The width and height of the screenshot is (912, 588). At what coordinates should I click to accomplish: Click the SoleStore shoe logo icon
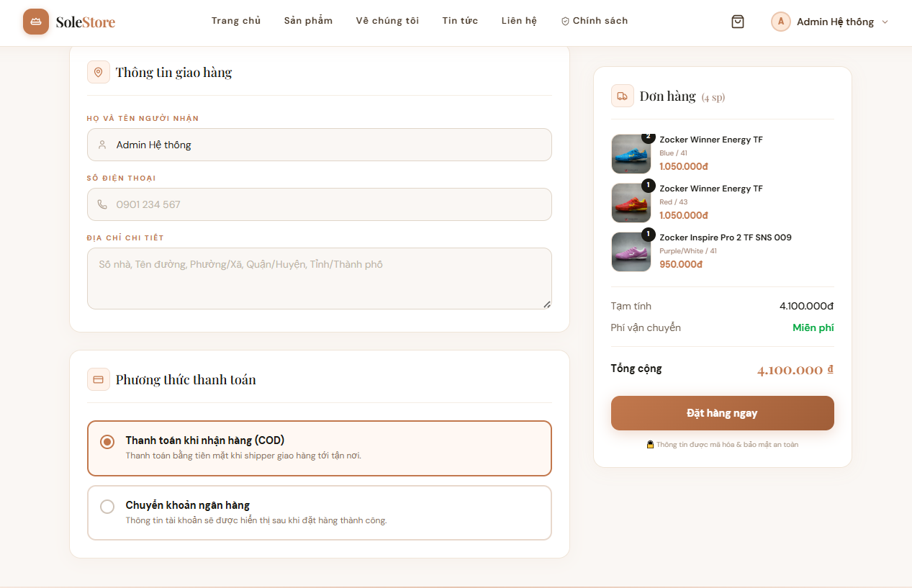[36, 22]
